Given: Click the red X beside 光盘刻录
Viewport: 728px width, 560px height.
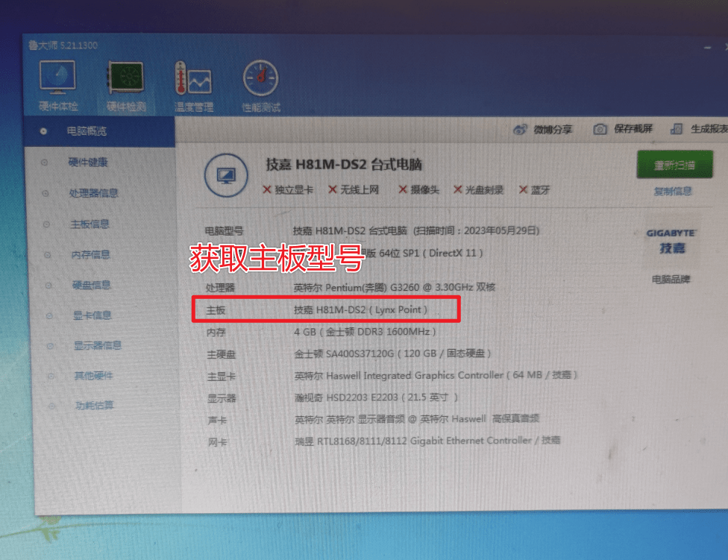Looking at the screenshot, I should [458, 189].
